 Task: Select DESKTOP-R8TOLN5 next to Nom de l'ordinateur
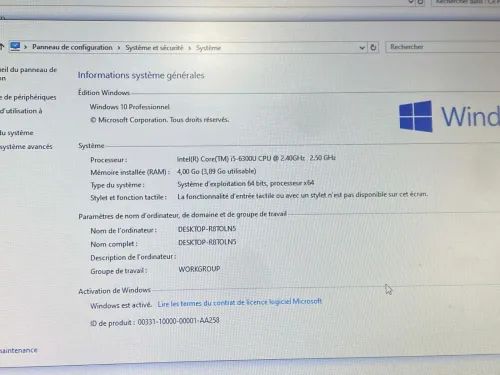point(207,229)
